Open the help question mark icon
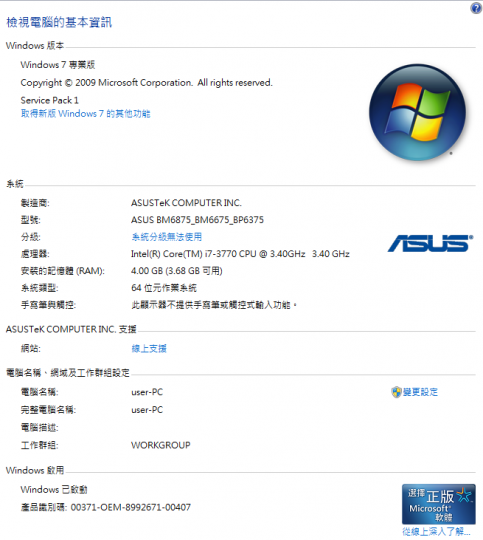The height and width of the screenshot is (540, 483). click(x=476, y=8)
